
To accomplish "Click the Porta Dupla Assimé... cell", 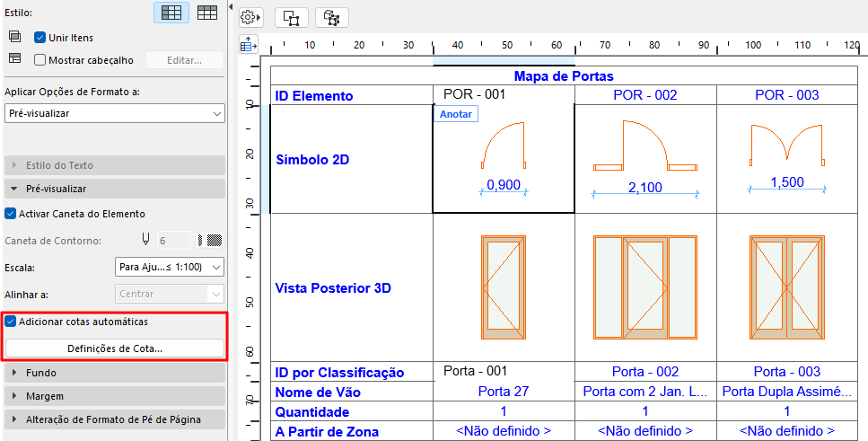I will click(x=787, y=392).
